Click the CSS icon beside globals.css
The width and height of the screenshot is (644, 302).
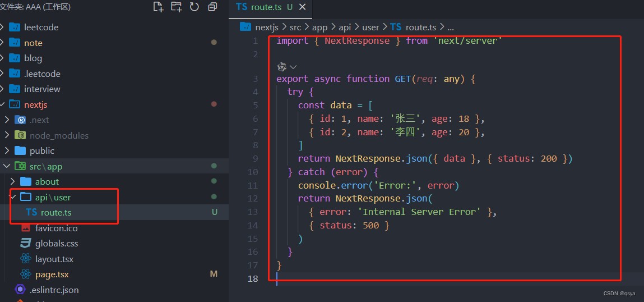coord(26,243)
